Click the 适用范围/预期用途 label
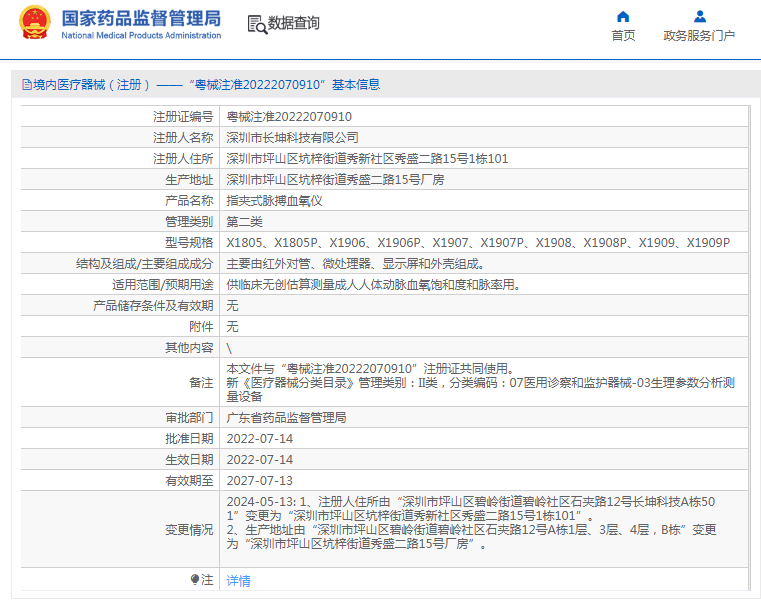Image resolution: width=761 pixels, height=602 pixels. point(163,284)
